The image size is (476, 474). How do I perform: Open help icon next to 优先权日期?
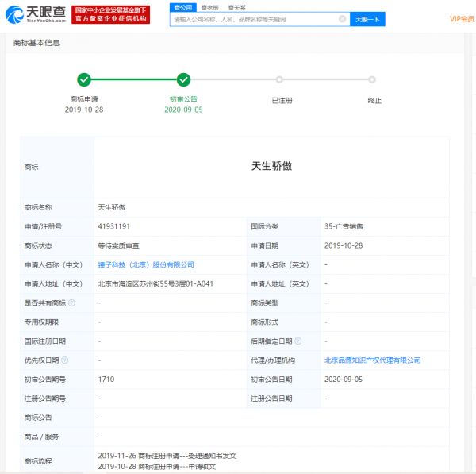(x=65, y=360)
